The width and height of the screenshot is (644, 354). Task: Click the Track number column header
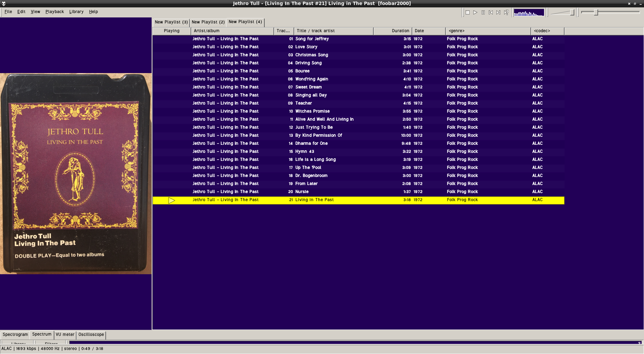(x=284, y=31)
